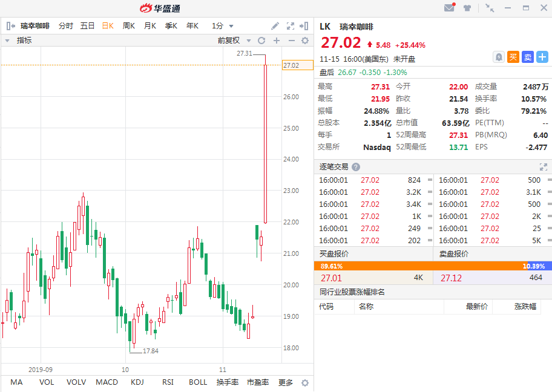Image resolution: width=552 pixels, height=392 pixels.
Task: Enable the MA indicator
Action: [x=16, y=382]
